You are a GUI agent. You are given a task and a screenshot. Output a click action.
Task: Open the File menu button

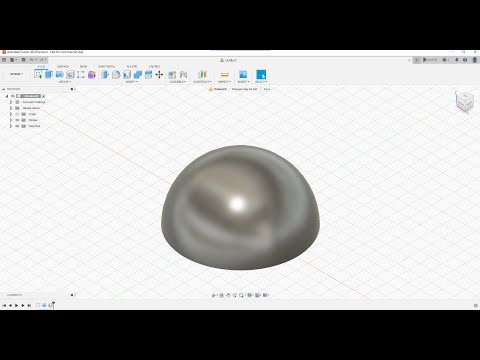point(13,60)
